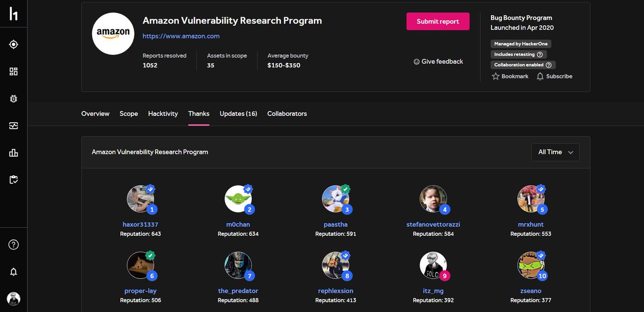This screenshot has height=312, width=644.
Task: Open rephlexsion's avatar picture
Action: tap(335, 265)
